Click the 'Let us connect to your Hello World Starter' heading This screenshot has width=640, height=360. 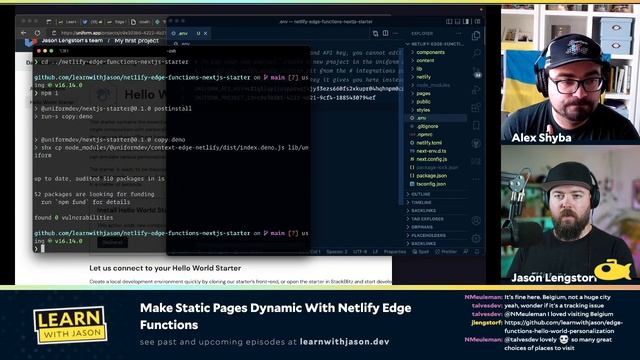[165, 268]
